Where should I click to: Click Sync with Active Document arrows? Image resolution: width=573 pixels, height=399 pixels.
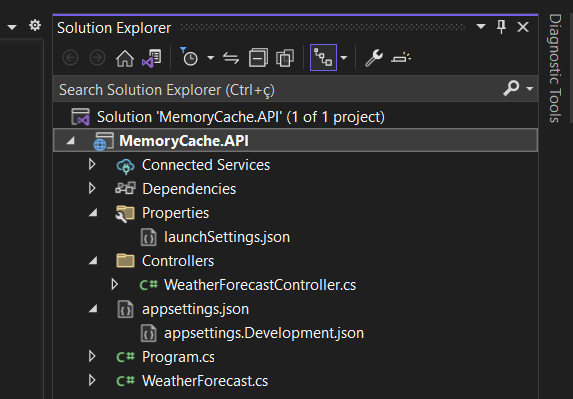click(x=231, y=58)
